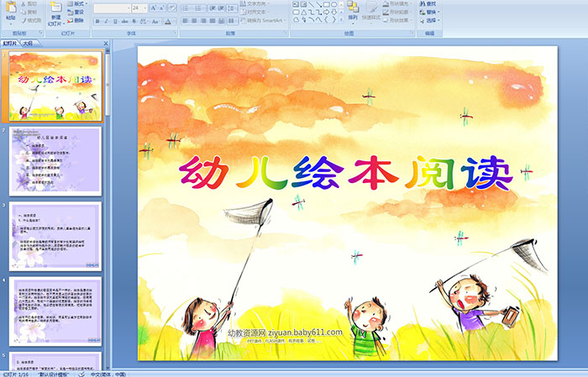Toggle strikethrough abc formatting
The image size is (588, 377).
click(125, 21)
